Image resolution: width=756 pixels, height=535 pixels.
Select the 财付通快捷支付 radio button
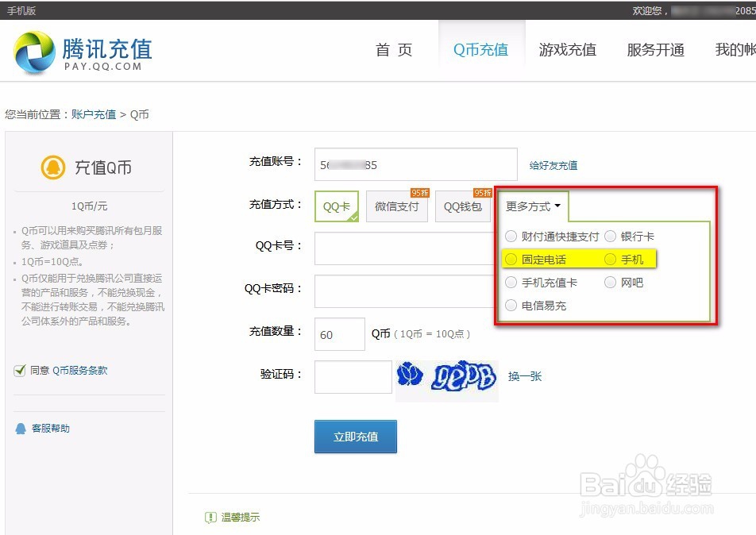coord(511,237)
